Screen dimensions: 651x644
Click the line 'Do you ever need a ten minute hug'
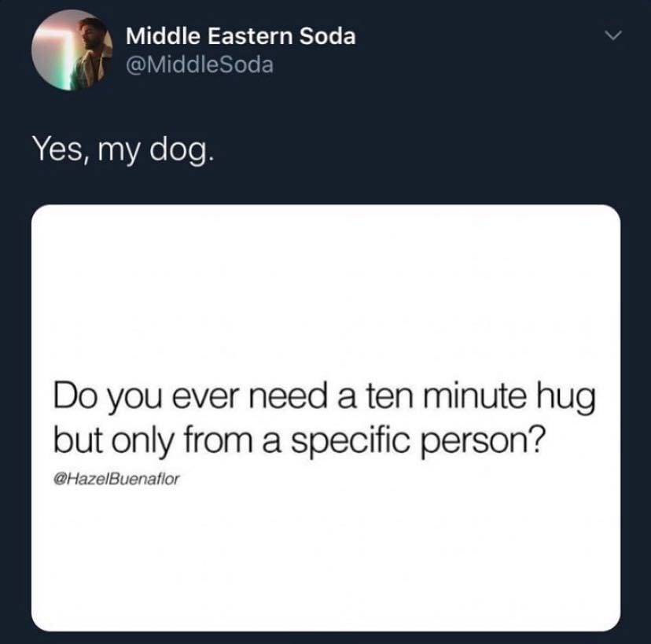(x=324, y=398)
